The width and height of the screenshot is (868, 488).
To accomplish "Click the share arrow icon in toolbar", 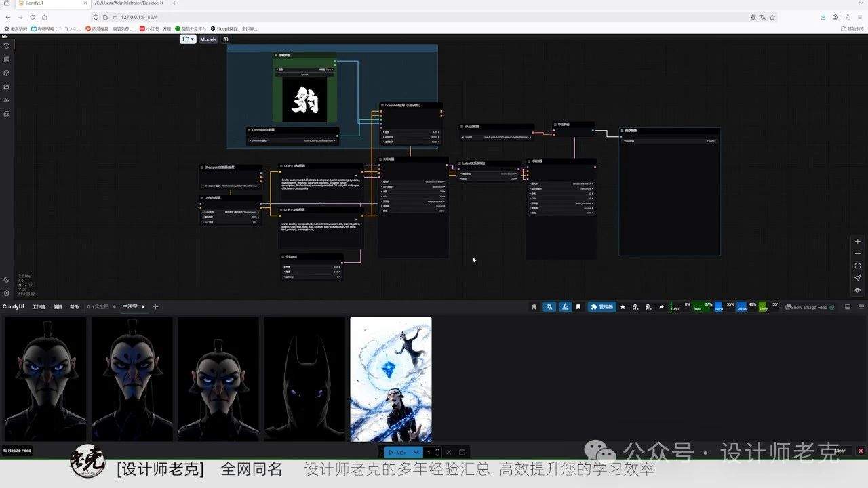I will (x=661, y=307).
